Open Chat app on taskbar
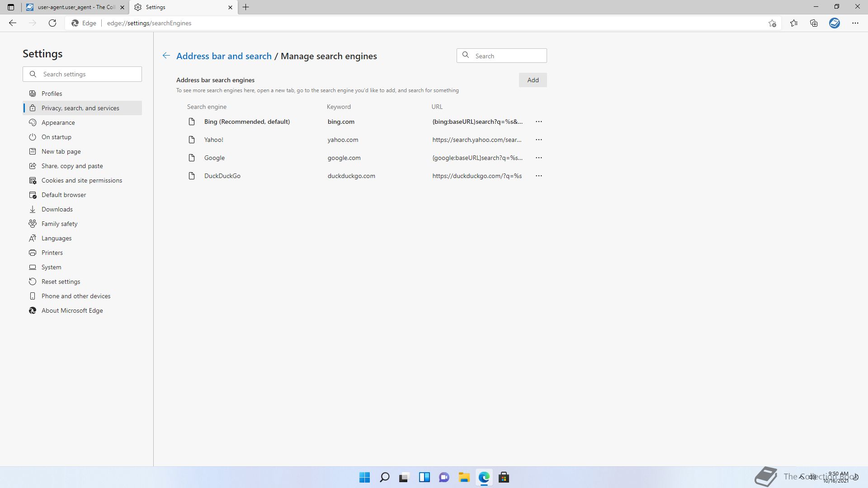 (x=444, y=477)
